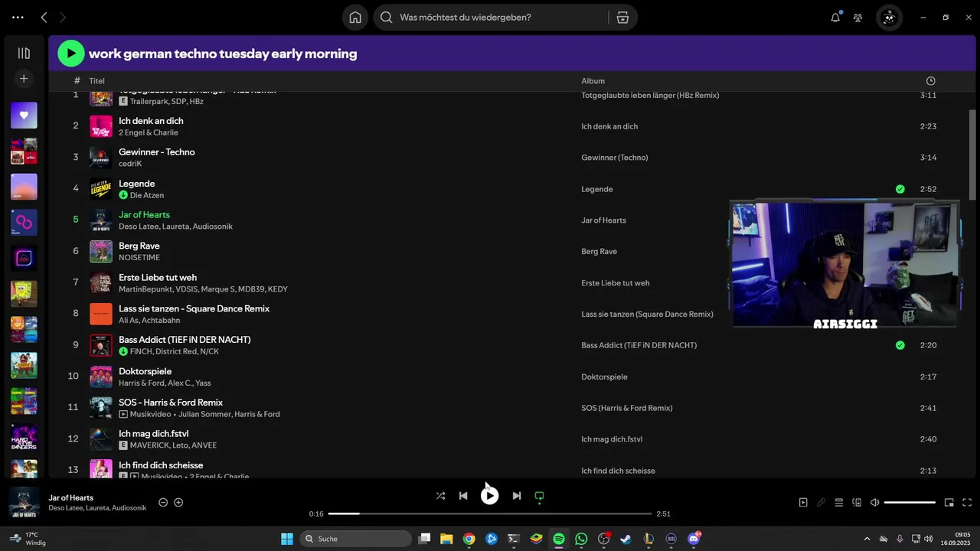This screenshot has height=551, width=980.
Task: Open the Spotify three-dot app menu
Action: (x=18, y=17)
